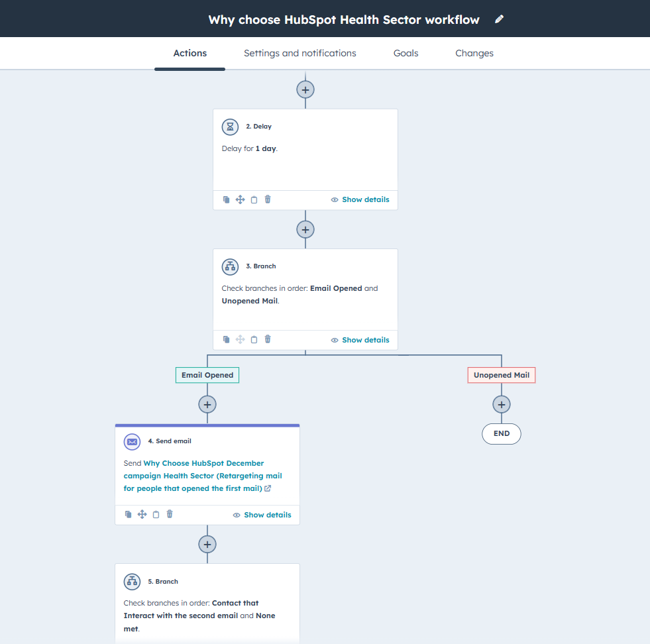Click the 3. Branch card title
The image size is (650, 644).
(x=261, y=266)
